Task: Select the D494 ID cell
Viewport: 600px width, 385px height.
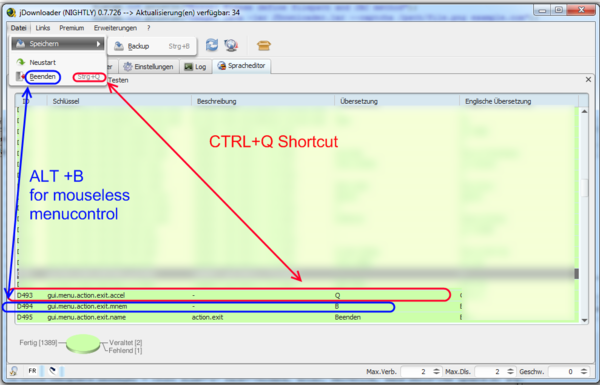Action: pos(25,306)
